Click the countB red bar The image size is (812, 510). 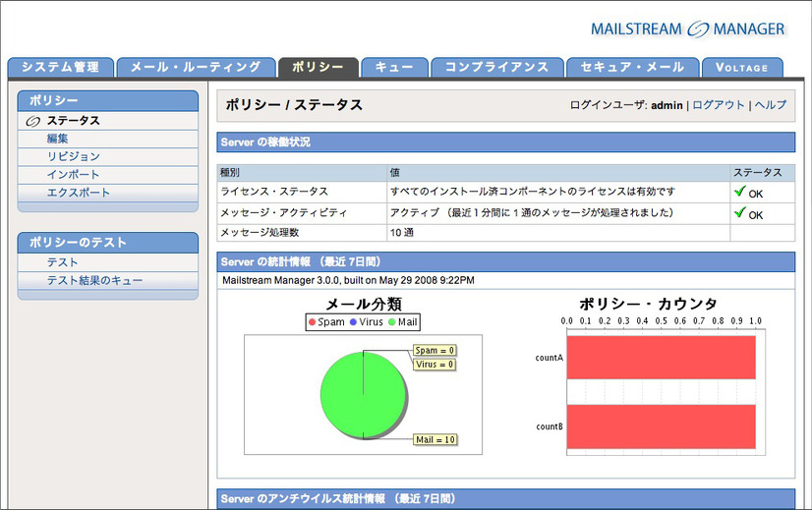point(662,426)
